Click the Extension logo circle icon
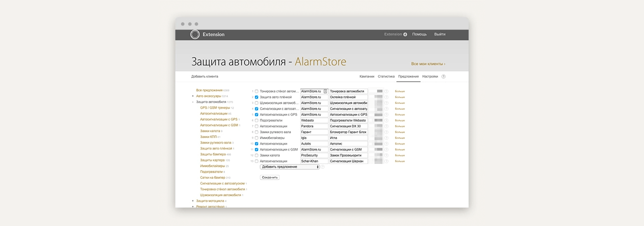 [x=195, y=35]
